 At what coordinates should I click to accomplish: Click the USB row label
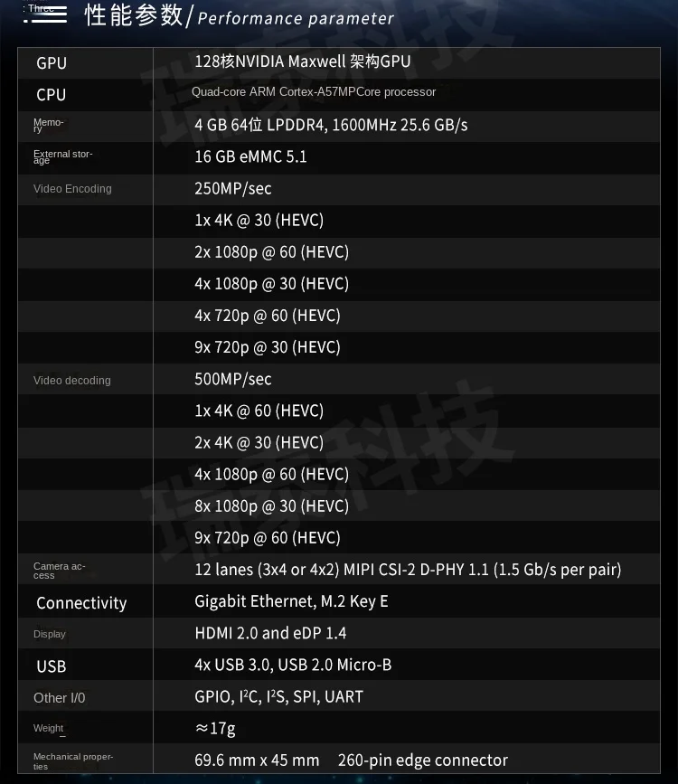(x=52, y=666)
